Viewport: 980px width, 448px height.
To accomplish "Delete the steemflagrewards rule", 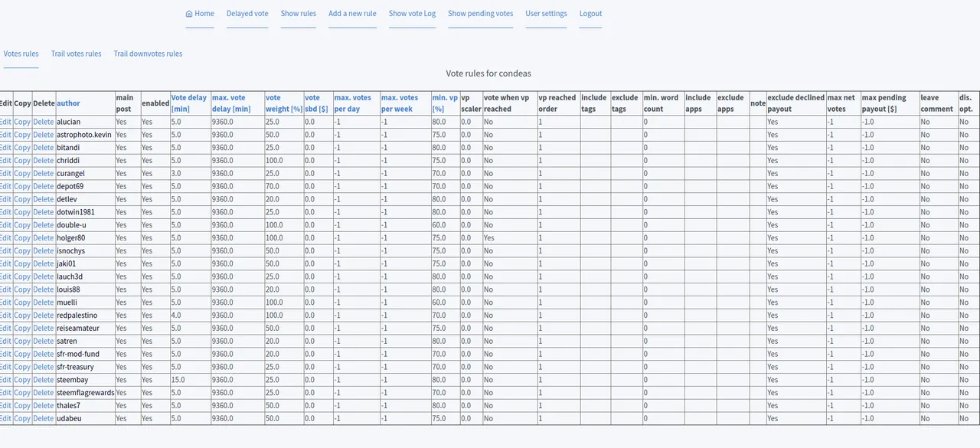I will pyautogui.click(x=44, y=393).
